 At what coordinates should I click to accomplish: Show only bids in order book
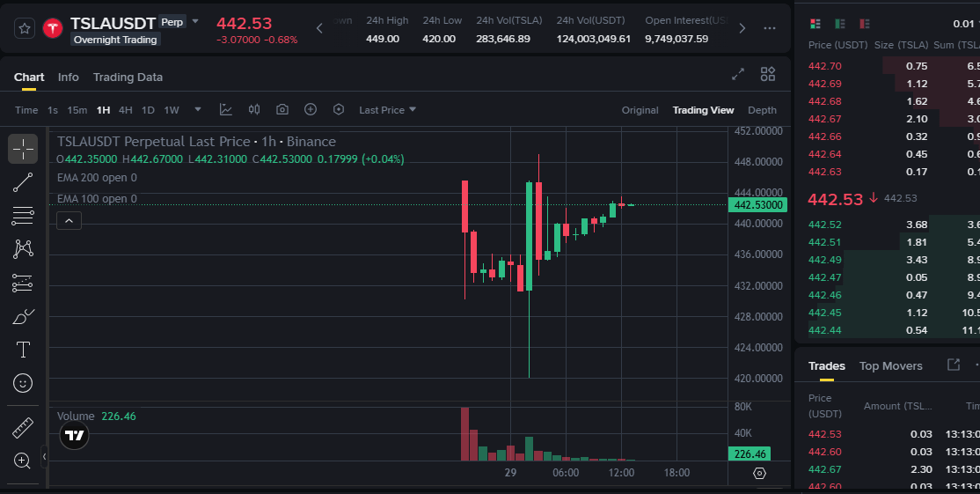tap(840, 24)
